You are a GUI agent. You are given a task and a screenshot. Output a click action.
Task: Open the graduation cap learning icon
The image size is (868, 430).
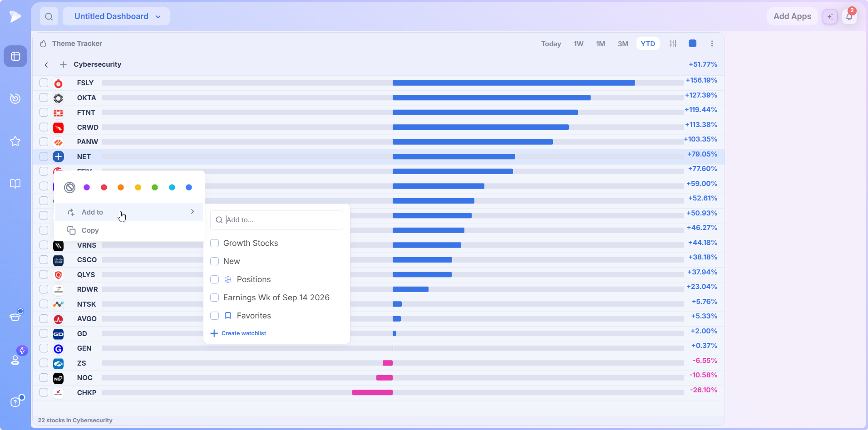(15, 316)
